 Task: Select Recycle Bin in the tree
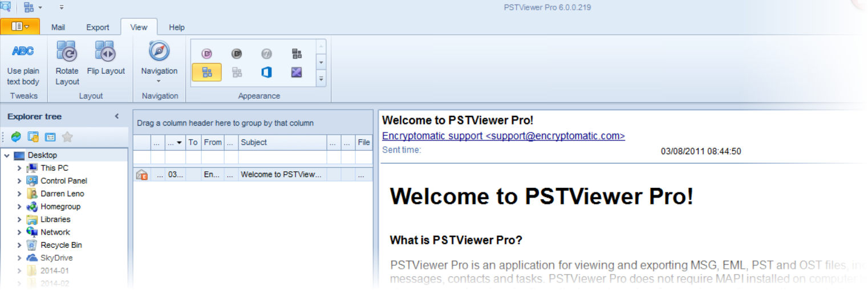[x=61, y=245]
